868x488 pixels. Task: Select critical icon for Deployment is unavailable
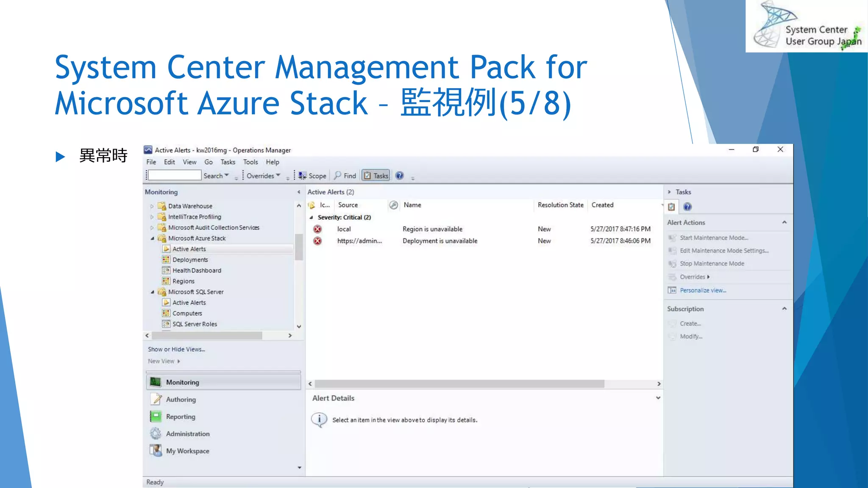317,241
